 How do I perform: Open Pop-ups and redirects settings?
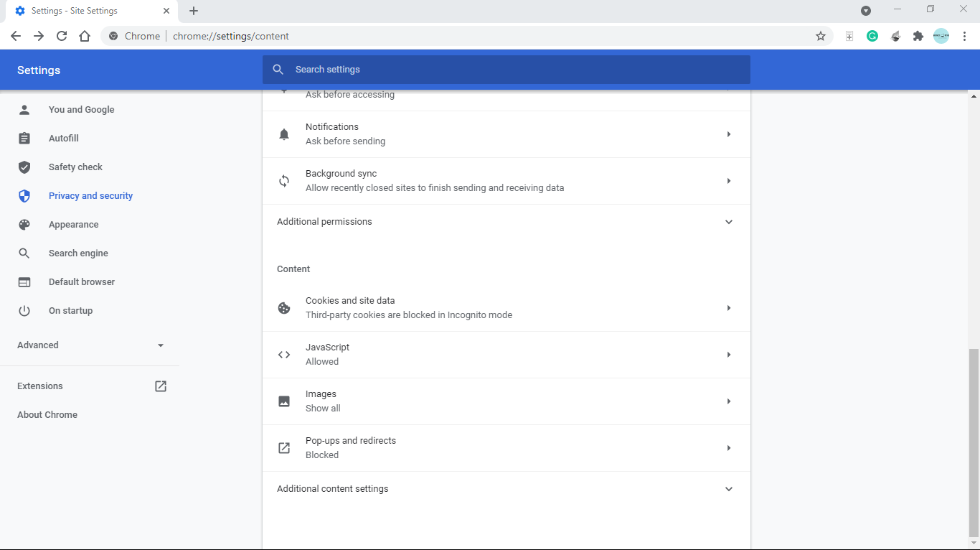click(506, 448)
